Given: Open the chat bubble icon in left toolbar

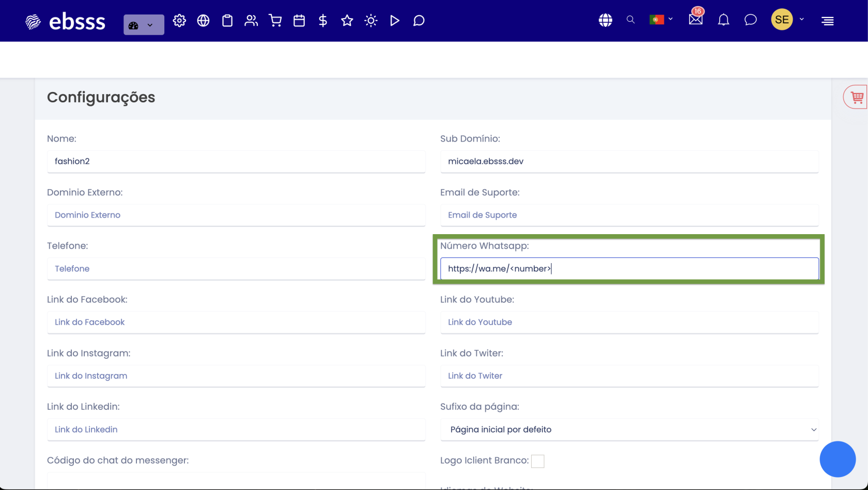Looking at the screenshot, I should coord(419,21).
